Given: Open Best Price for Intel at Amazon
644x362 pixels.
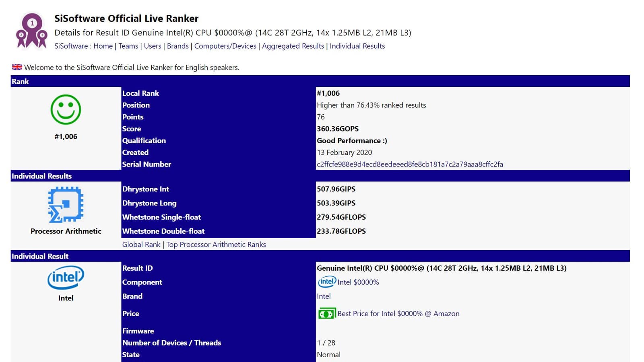Looking at the screenshot, I should (x=398, y=314).
